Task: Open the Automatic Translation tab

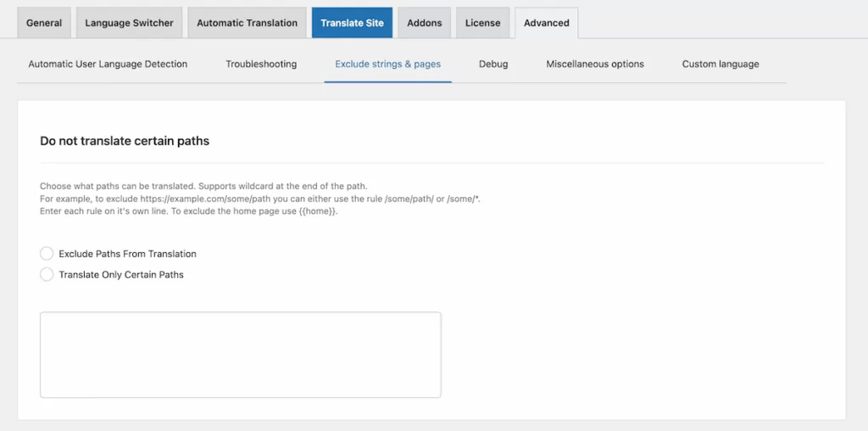Action: point(247,23)
